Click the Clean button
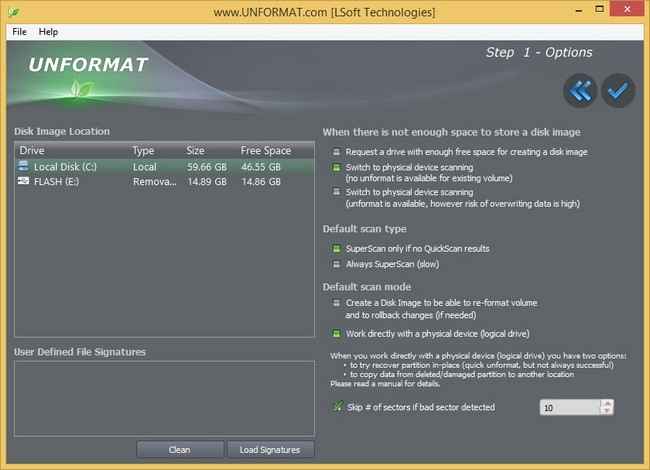Image resolution: width=650 pixels, height=470 pixels. tap(179, 449)
